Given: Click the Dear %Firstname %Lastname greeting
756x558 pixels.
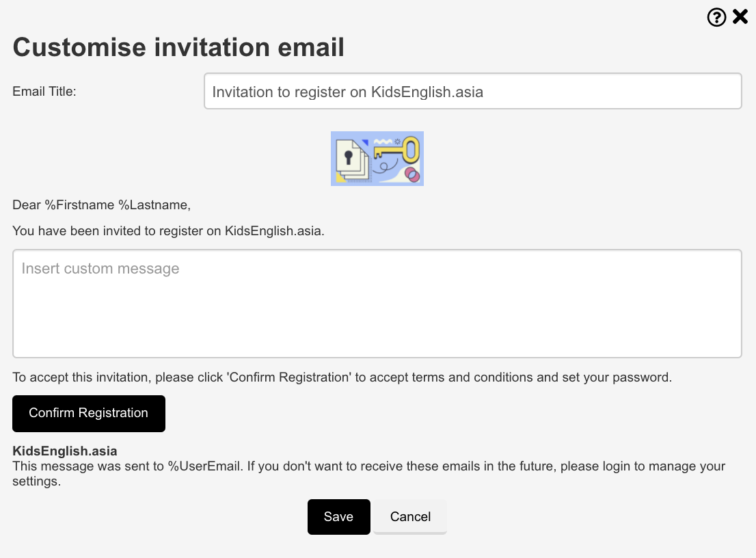Looking at the screenshot, I should (x=101, y=204).
